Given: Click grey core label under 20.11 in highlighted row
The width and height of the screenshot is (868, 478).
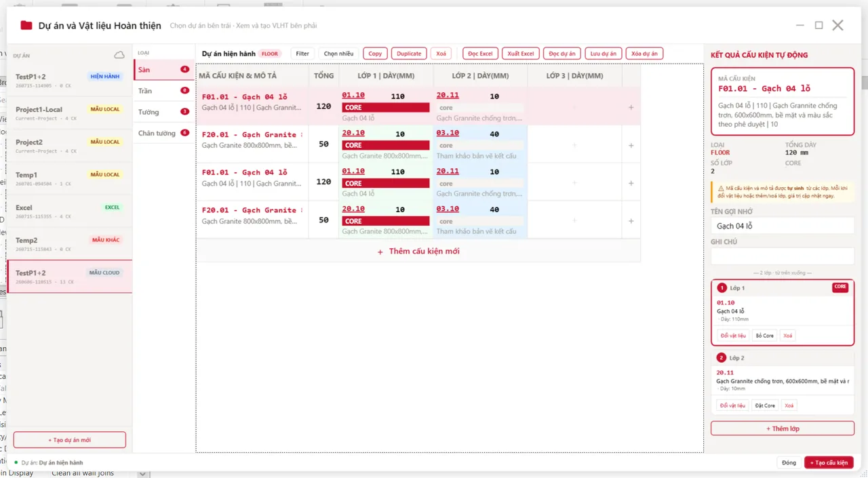Looking at the screenshot, I should pos(480,107).
